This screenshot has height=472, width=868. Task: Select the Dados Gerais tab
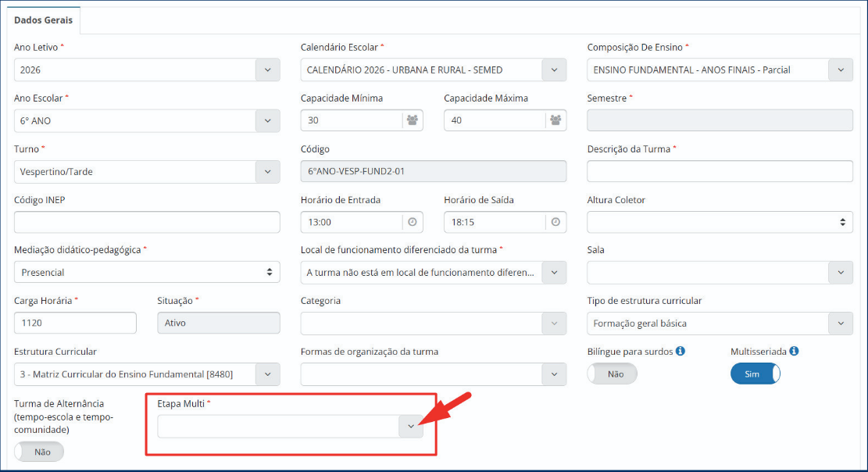(x=43, y=20)
